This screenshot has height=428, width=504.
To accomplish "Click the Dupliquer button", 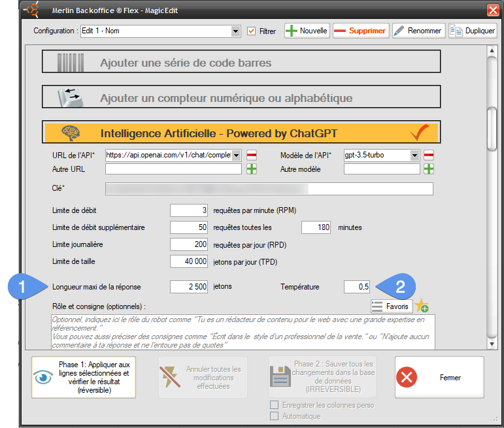I will 473,31.
